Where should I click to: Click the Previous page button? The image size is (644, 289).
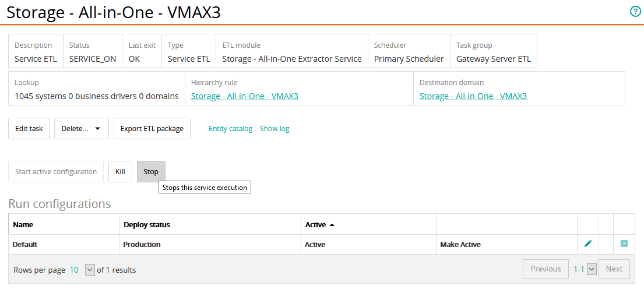546,269
